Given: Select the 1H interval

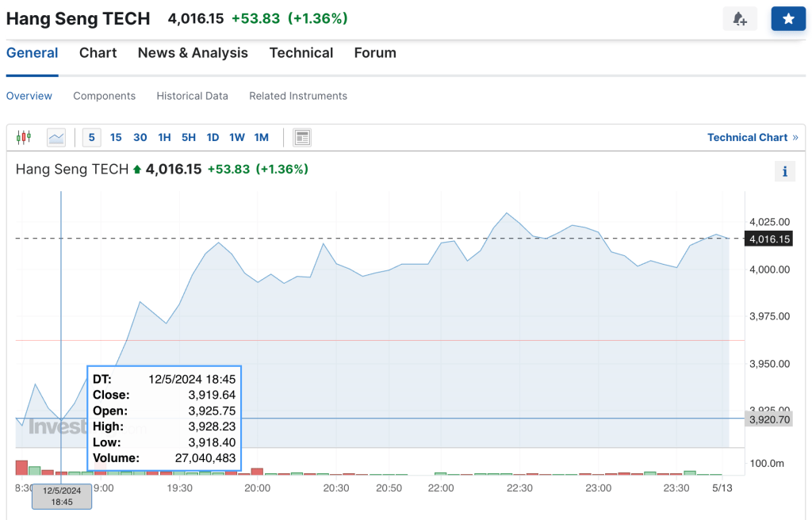Looking at the screenshot, I should click(164, 137).
